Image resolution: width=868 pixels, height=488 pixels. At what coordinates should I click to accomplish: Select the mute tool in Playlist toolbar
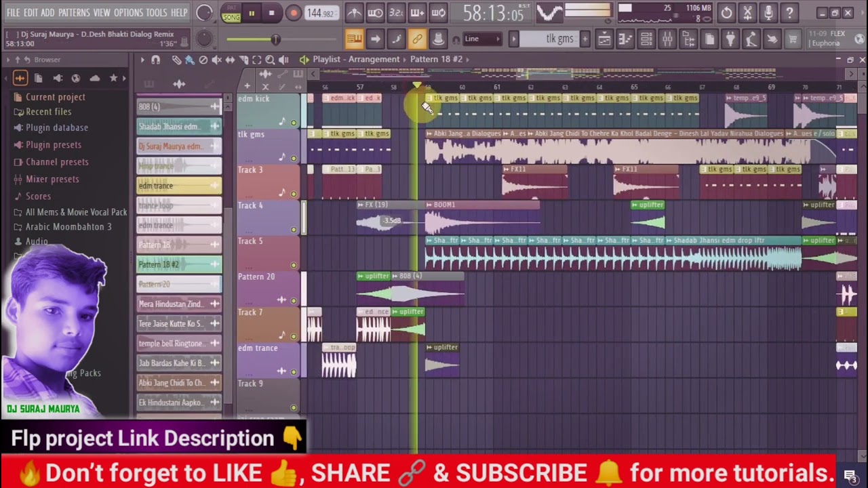(x=217, y=60)
